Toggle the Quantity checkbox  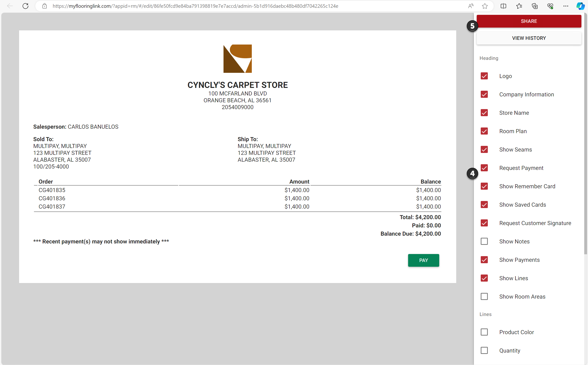point(484,350)
